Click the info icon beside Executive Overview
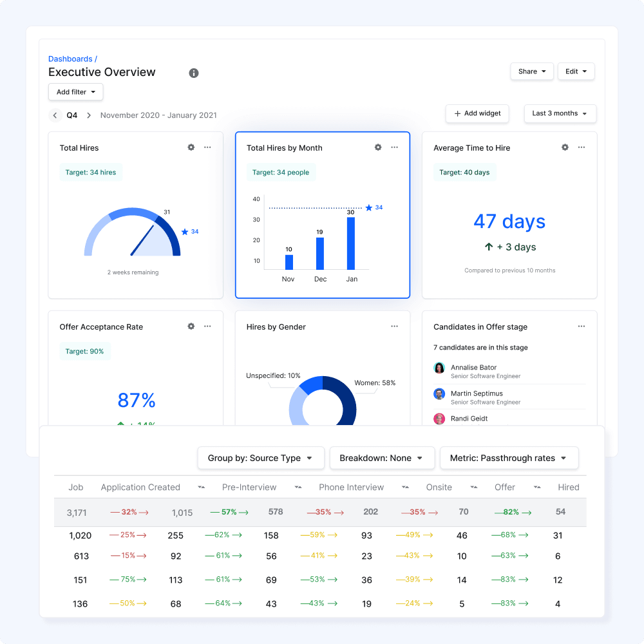Image resolution: width=644 pixels, height=644 pixels. coord(194,73)
